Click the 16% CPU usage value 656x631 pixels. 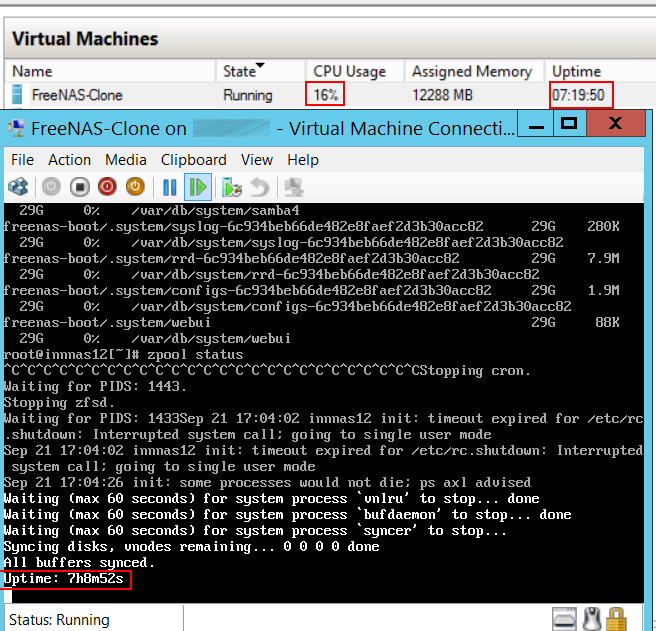coord(325,95)
